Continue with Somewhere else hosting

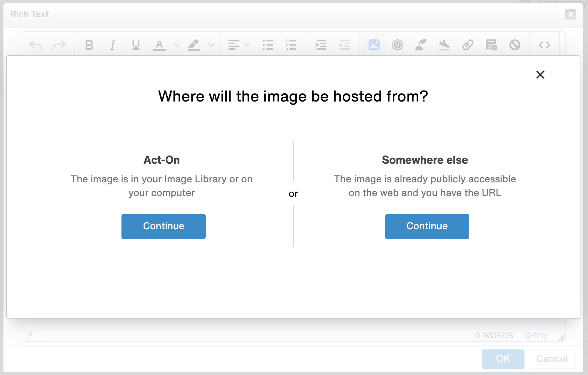click(427, 227)
